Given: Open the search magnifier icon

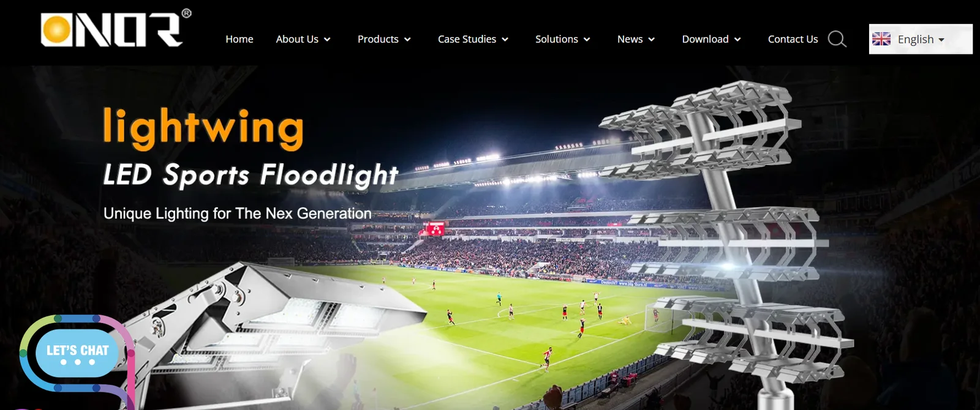Looking at the screenshot, I should point(837,39).
